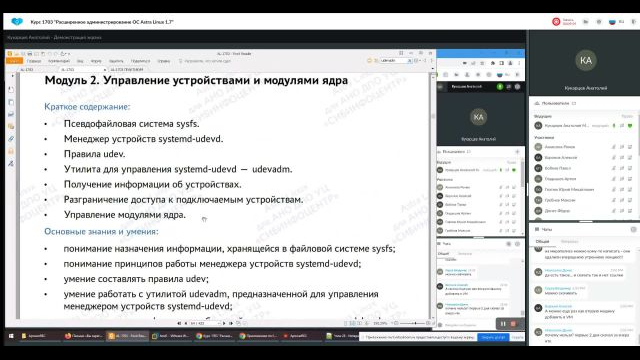The width and height of the screenshot is (640, 360).
Task: Stop the recording with the red stop button
Action: [513, 324]
